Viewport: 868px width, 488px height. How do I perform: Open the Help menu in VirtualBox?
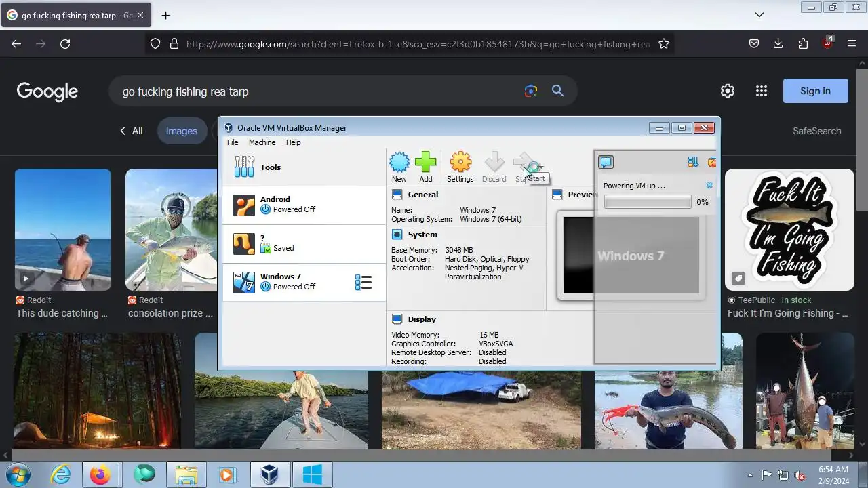[293, 142]
